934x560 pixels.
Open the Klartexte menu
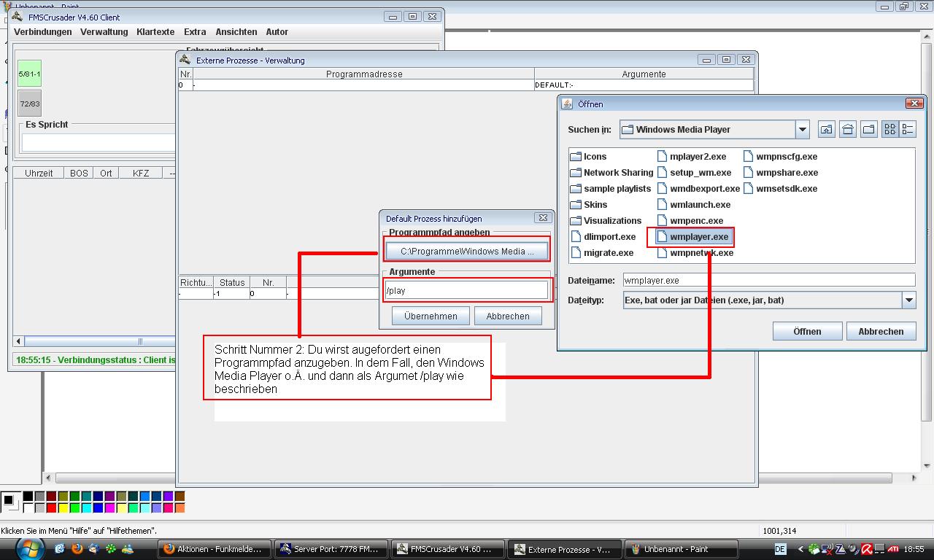(155, 32)
